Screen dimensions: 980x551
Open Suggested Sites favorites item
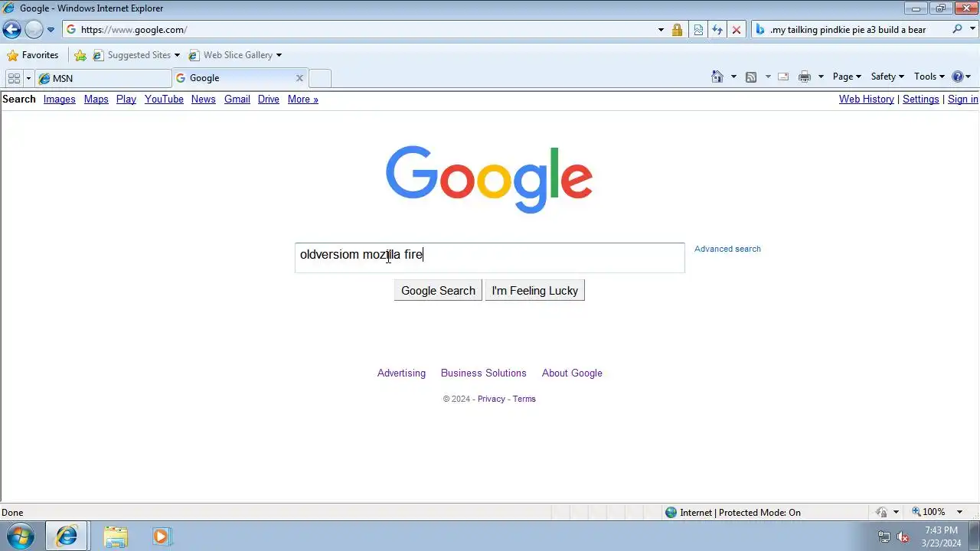[136, 55]
